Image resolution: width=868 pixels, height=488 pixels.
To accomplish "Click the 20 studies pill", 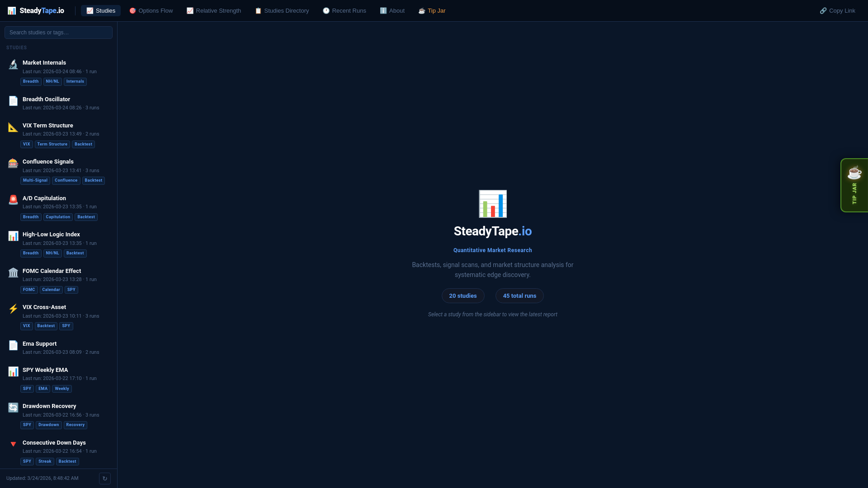I will point(463,296).
